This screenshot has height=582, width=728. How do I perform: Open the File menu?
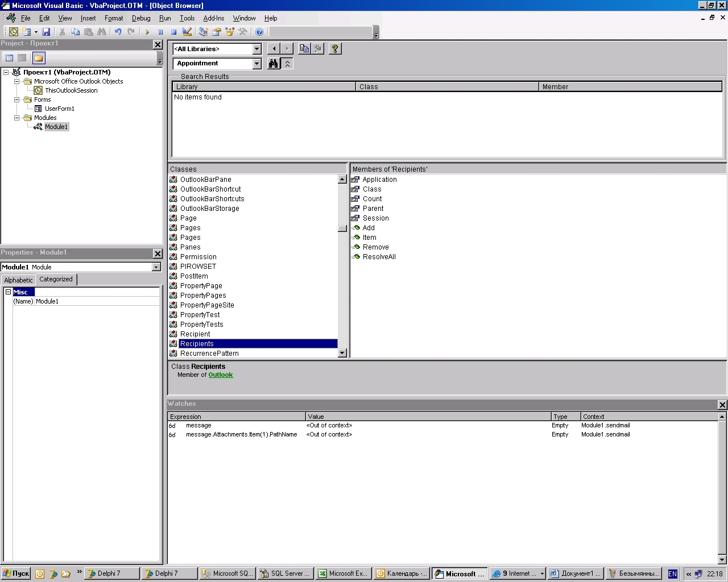(26, 18)
